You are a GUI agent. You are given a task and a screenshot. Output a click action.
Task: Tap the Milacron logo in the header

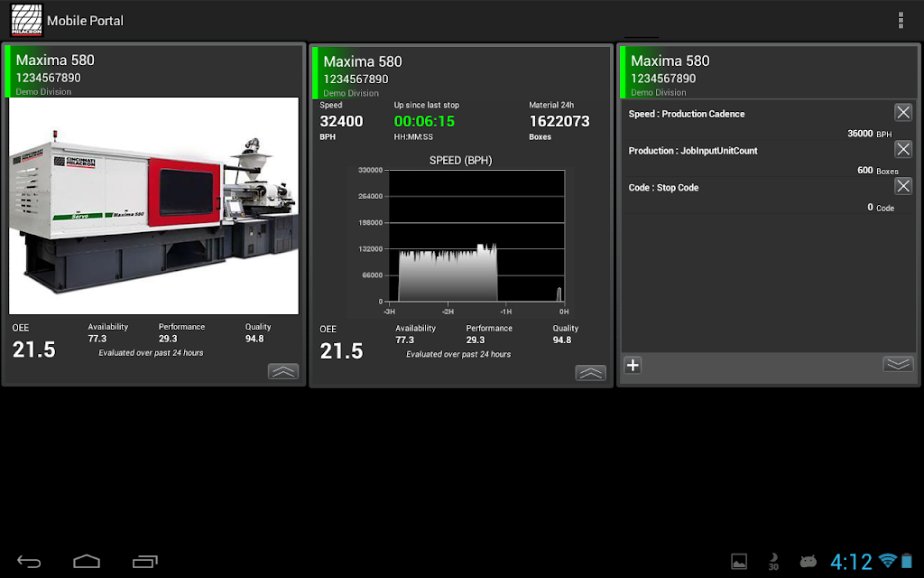coord(27,20)
